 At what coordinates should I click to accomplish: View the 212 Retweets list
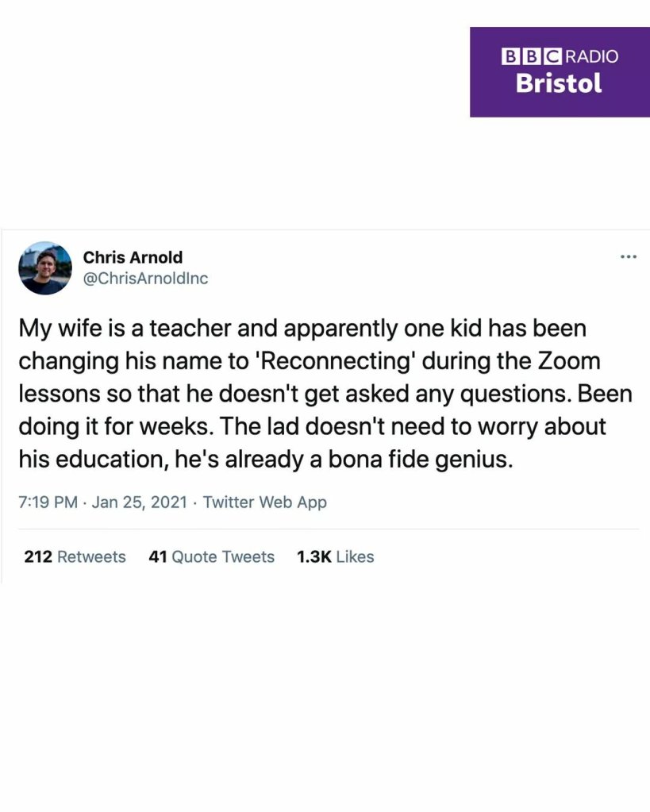[75, 557]
